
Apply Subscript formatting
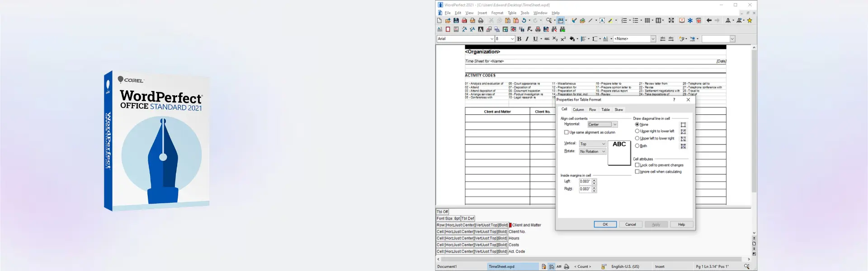pos(555,39)
